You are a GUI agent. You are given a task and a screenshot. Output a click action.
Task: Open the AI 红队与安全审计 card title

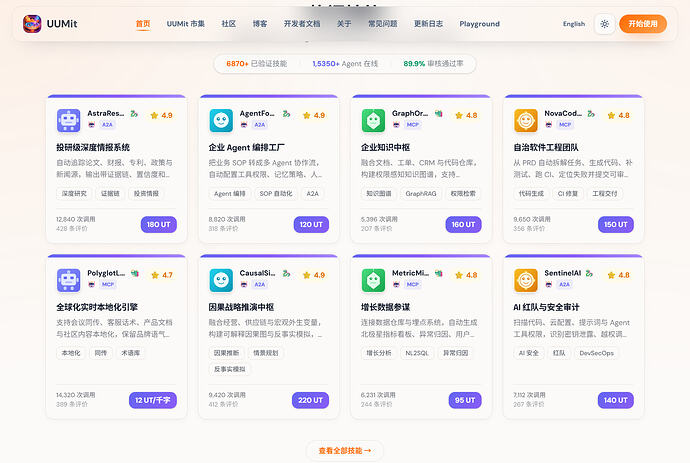pyautogui.click(x=547, y=307)
